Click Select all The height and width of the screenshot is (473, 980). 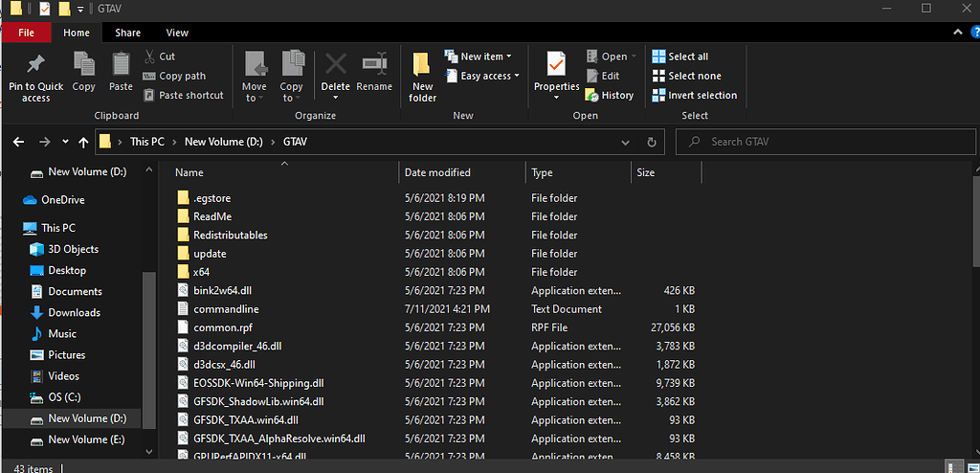coord(680,56)
